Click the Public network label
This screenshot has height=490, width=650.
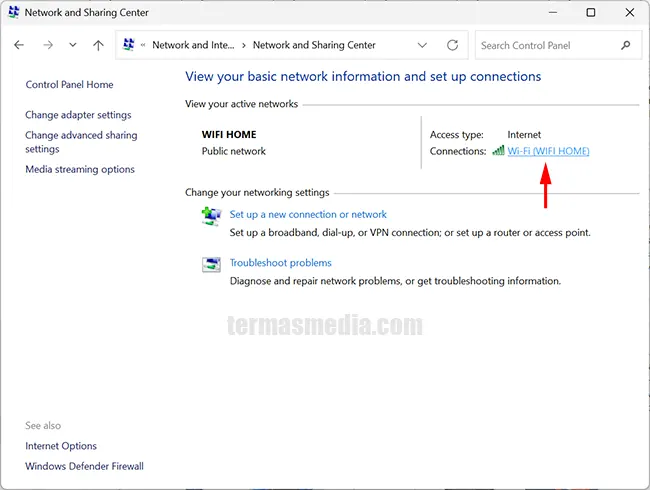click(x=233, y=151)
